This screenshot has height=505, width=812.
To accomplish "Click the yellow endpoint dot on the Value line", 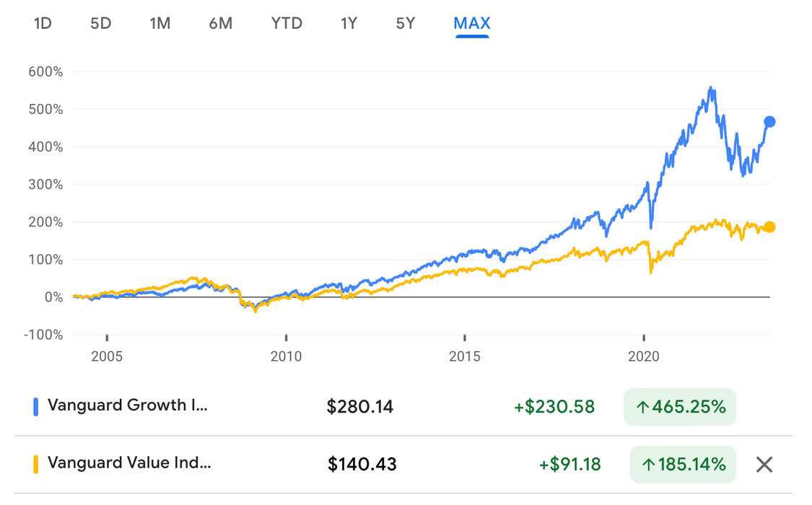I will click(769, 226).
